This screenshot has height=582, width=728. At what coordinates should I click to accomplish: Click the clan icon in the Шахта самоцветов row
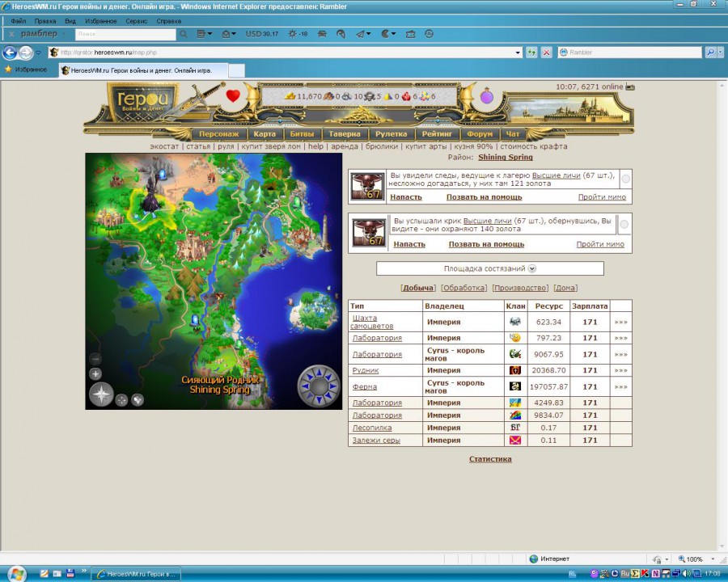point(515,322)
